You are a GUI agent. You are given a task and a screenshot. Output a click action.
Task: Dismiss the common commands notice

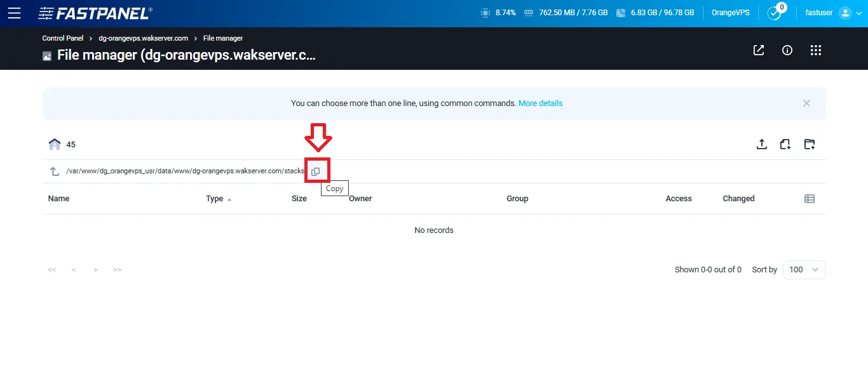pos(806,103)
